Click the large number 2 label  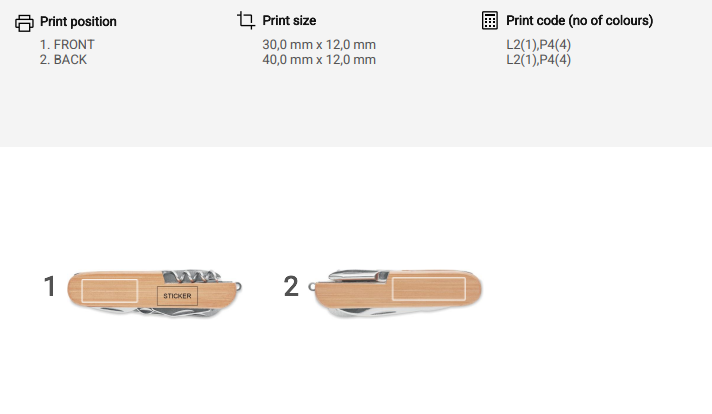click(x=291, y=287)
